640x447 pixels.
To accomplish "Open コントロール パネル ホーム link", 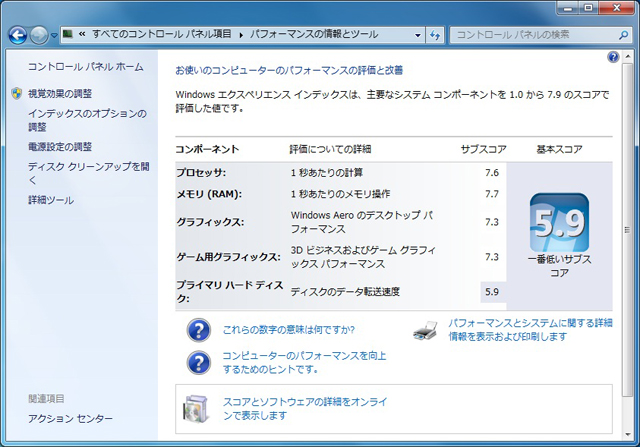I will point(86,67).
